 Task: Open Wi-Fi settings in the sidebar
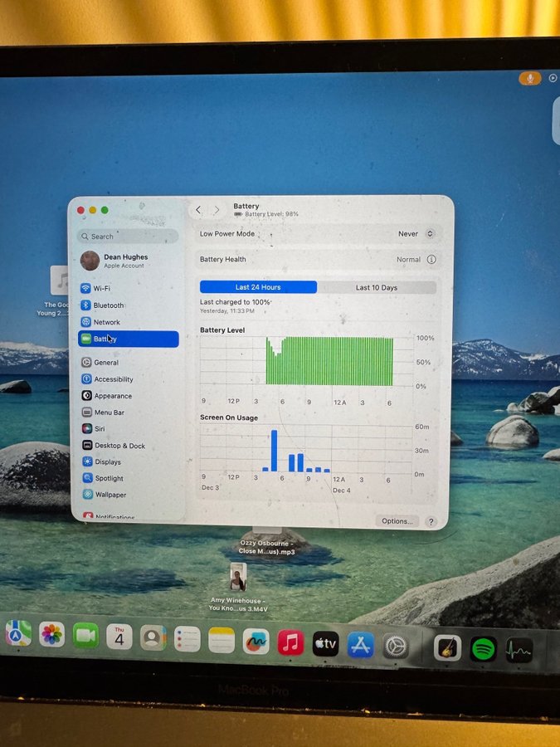[x=101, y=288]
